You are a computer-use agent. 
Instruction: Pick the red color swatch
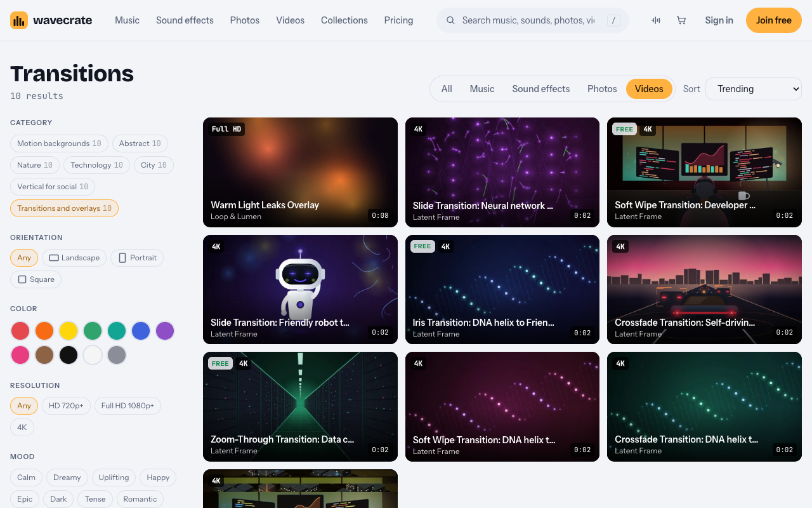click(x=20, y=331)
